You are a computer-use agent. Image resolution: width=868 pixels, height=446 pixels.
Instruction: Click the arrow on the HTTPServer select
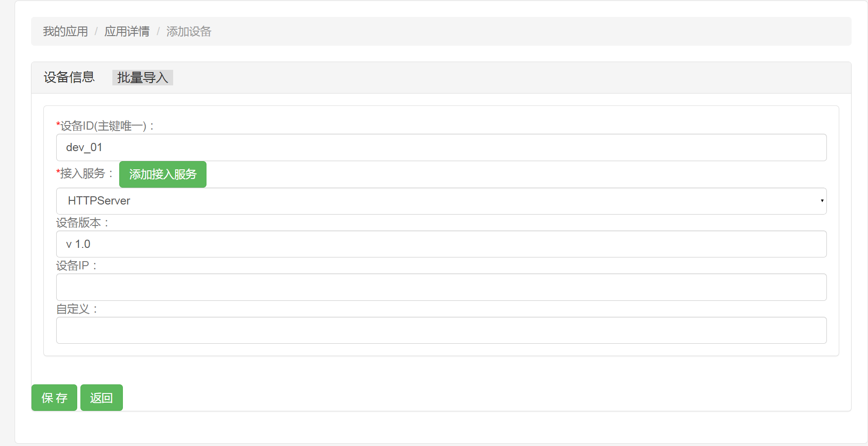pos(821,201)
